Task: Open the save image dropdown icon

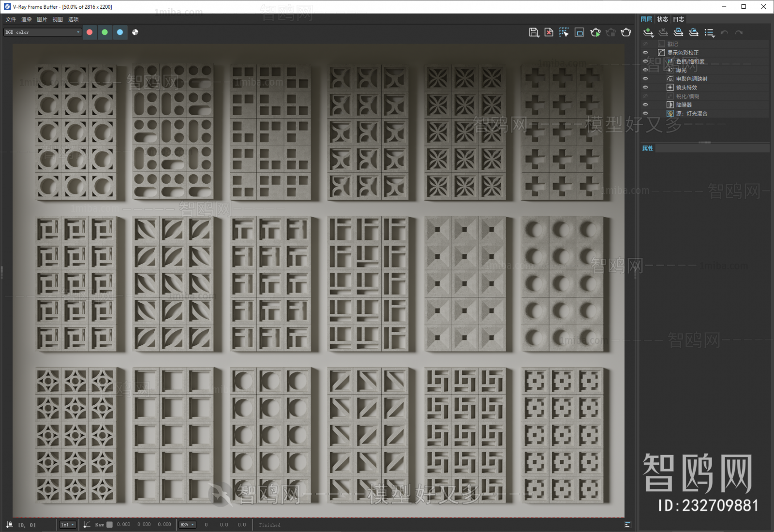Action: (534, 32)
